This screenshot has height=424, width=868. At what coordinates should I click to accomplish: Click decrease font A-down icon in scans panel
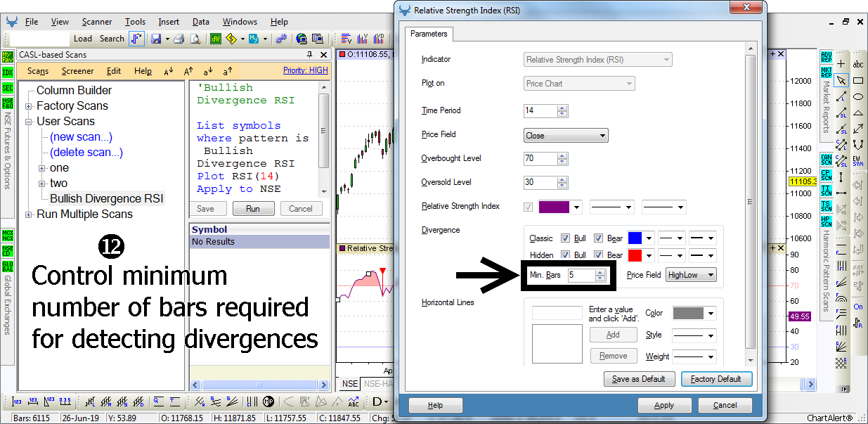click(x=169, y=71)
